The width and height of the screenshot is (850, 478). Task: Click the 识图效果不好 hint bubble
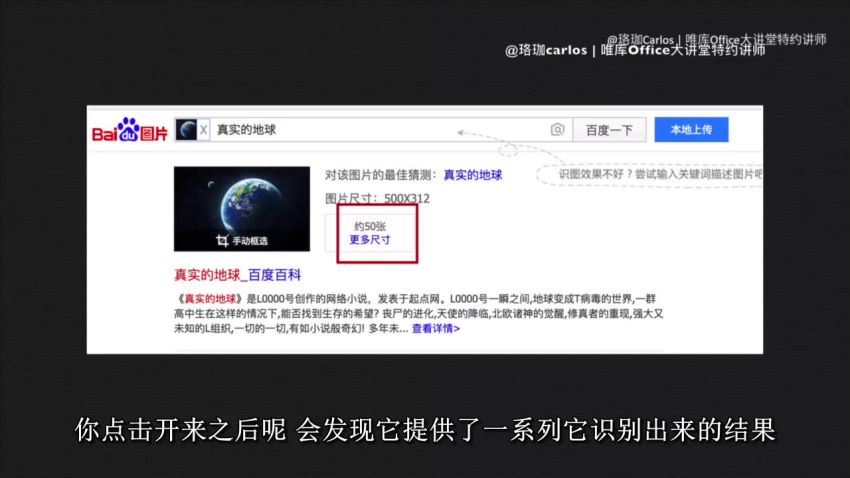coord(651,175)
